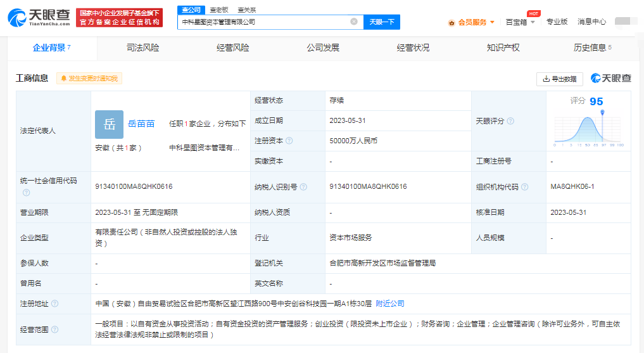Click the 中科星图资本管理有... company text

pos(204,148)
